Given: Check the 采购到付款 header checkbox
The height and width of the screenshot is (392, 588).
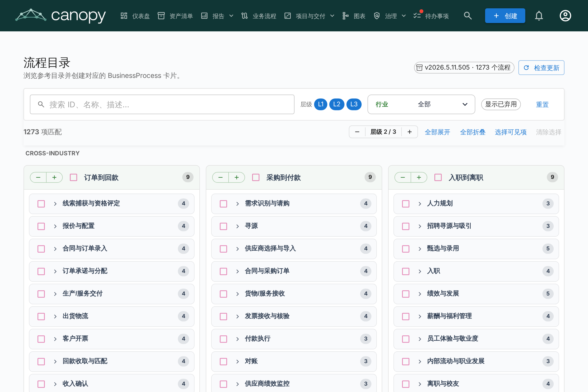Looking at the screenshot, I should click(256, 177).
